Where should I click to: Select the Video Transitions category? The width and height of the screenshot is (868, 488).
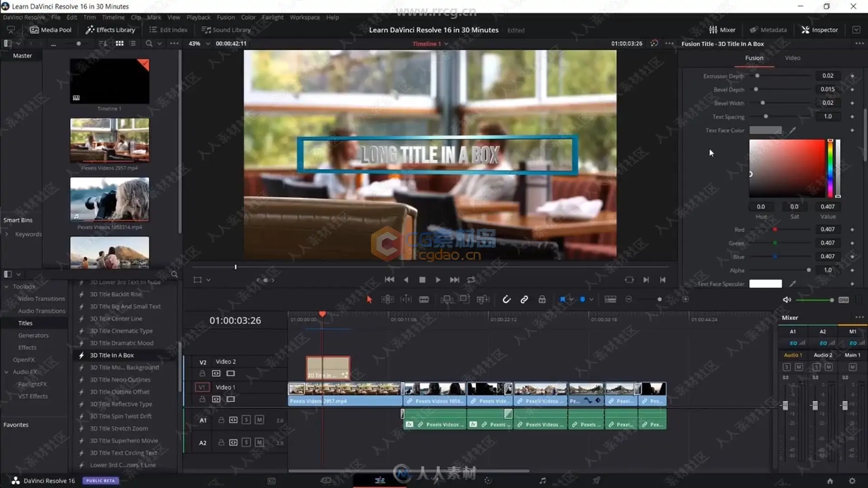(41, 299)
